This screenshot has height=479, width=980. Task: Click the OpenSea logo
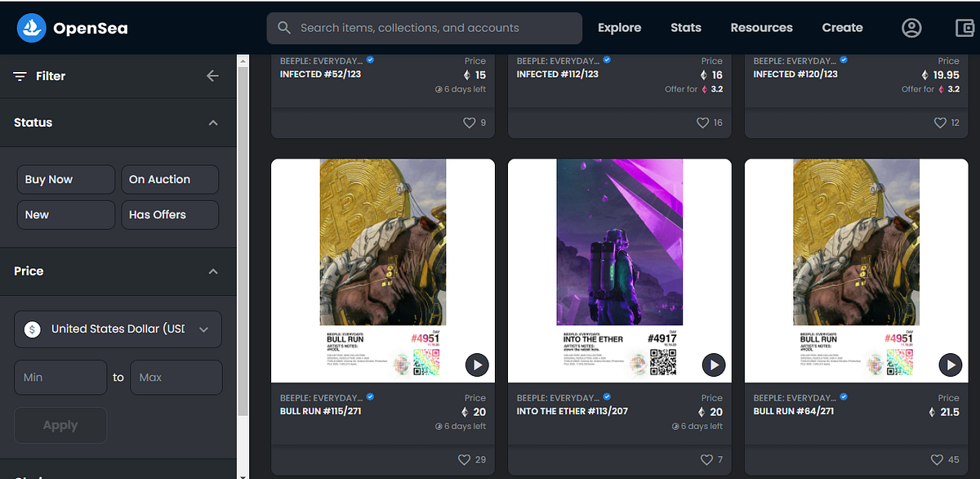[73, 29]
